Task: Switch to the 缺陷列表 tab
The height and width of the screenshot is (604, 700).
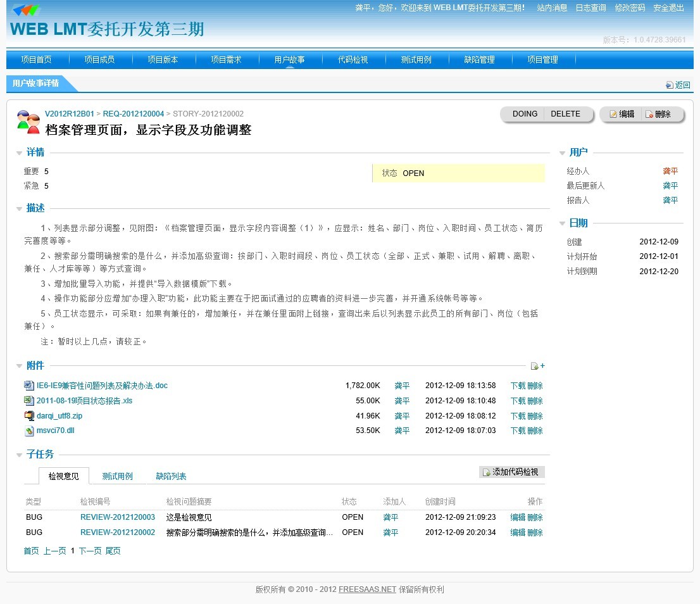Action: click(x=171, y=476)
